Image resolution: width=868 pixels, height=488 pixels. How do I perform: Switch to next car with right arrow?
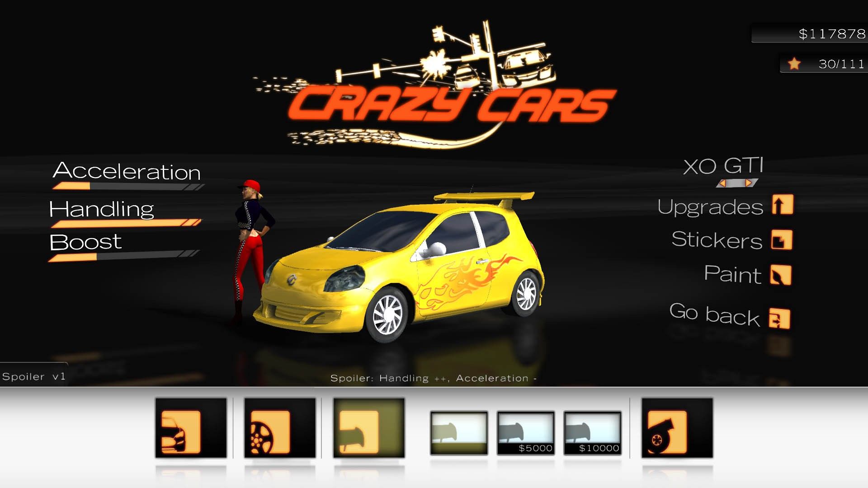[x=749, y=183]
